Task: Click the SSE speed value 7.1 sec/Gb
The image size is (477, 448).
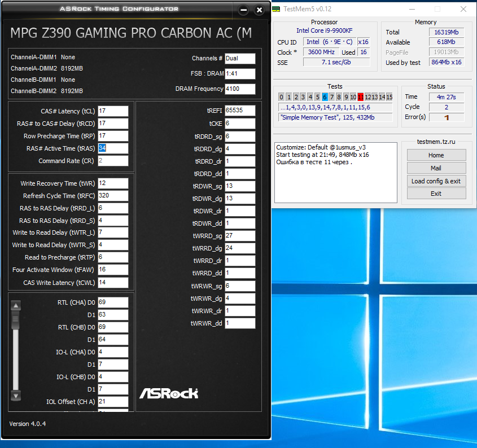Action: point(336,62)
